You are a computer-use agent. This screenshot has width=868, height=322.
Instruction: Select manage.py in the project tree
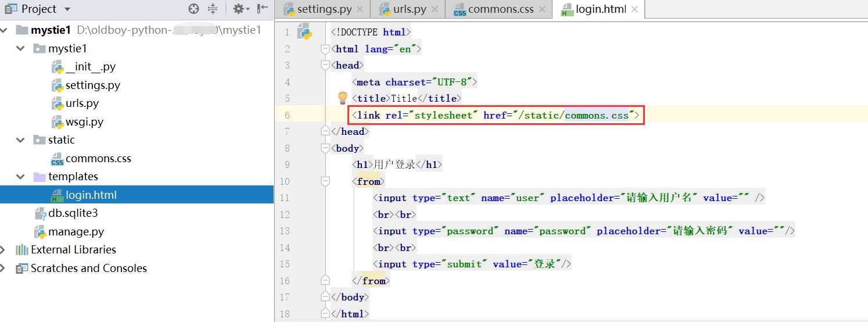tap(76, 232)
